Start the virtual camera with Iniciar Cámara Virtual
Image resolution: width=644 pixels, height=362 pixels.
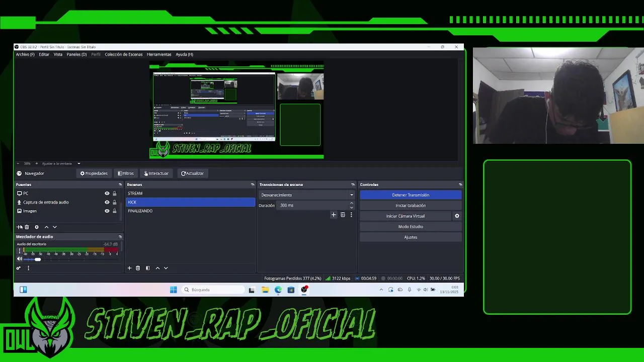pyautogui.click(x=406, y=216)
